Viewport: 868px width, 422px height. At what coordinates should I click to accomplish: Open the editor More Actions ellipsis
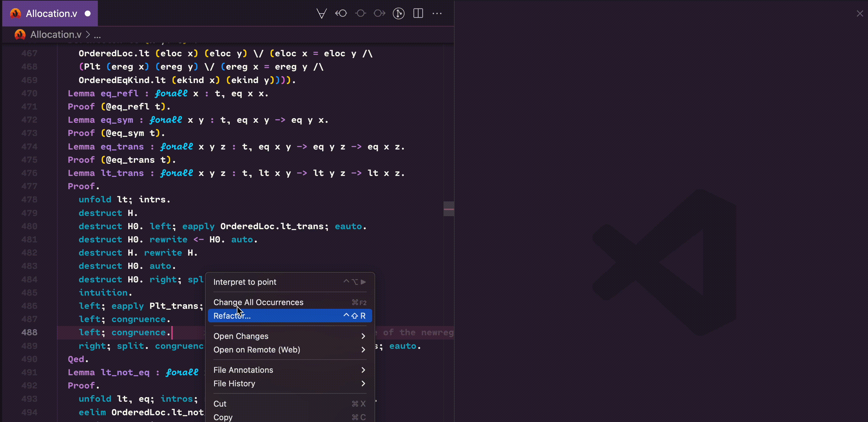(x=437, y=14)
